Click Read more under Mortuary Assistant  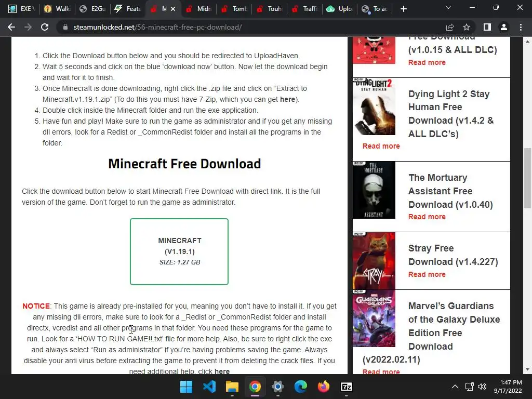click(x=427, y=217)
